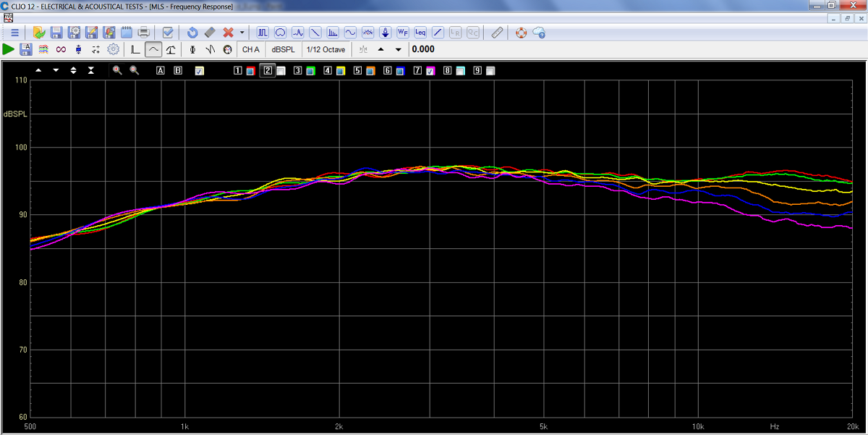Toggle overlay 1 red curve visibility

pos(250,71)
